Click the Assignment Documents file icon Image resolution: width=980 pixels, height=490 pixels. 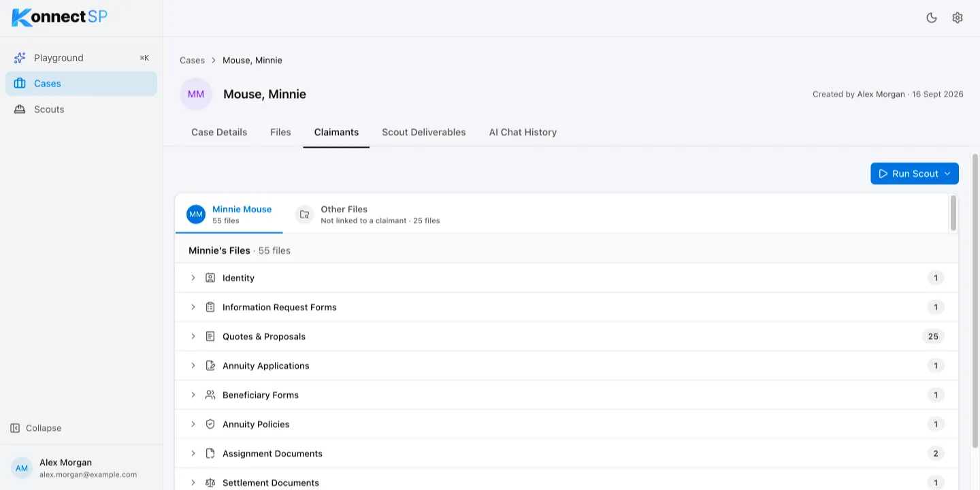pos(210,453)
